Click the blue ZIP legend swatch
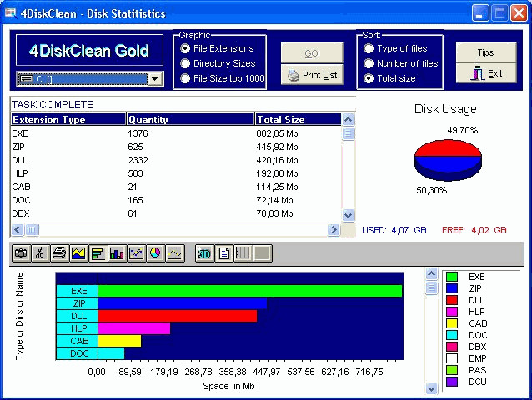The width and height of the screenshot is (532, 400). 452,288
